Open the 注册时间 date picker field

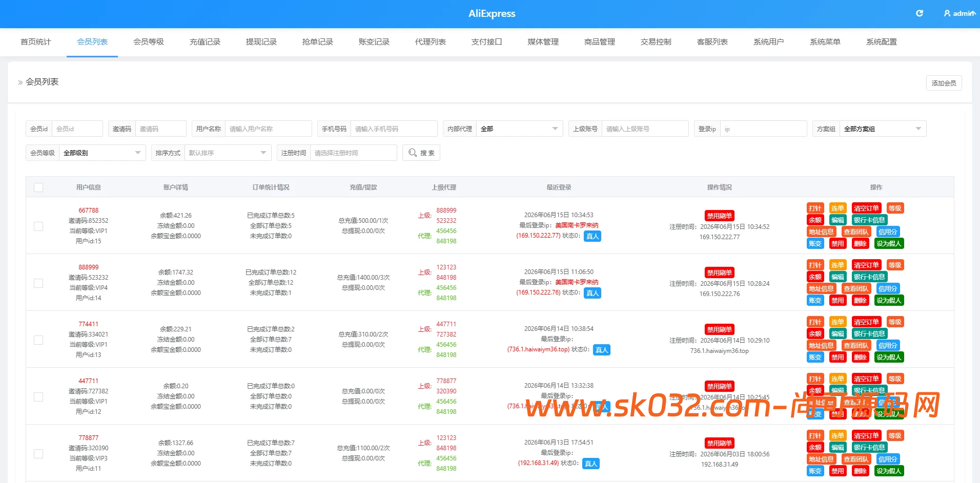[x=353, y=153]
